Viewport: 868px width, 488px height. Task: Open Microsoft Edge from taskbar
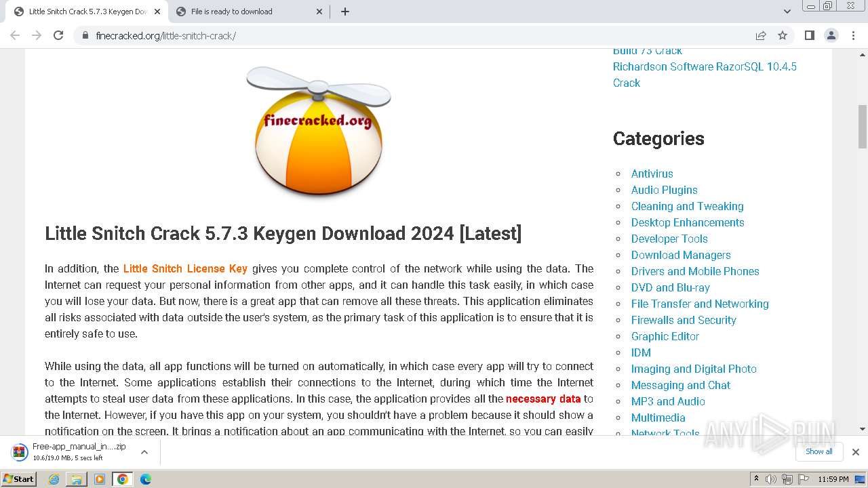(x=145, y=479)
